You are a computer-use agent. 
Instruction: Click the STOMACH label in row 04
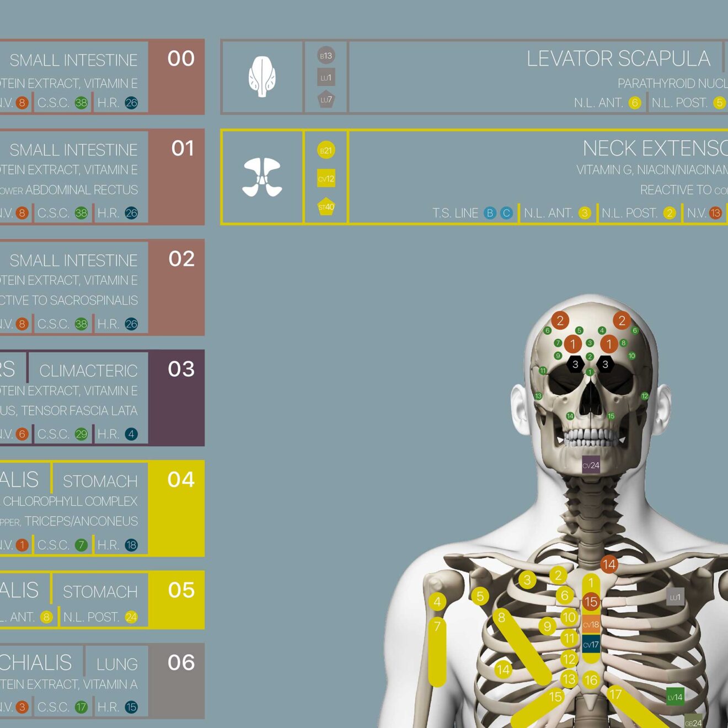tap(100, 481)
